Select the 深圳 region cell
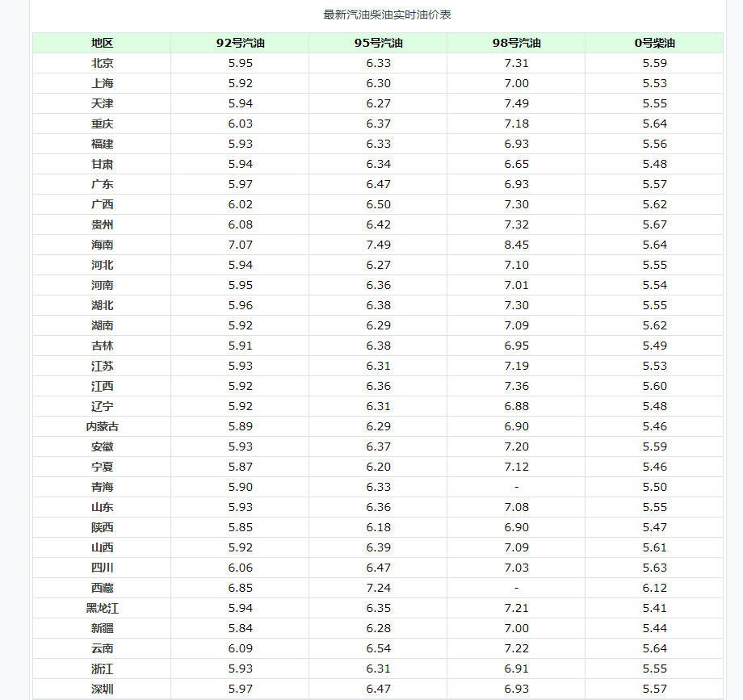The image size is (743, 700). tap(102, 689)
